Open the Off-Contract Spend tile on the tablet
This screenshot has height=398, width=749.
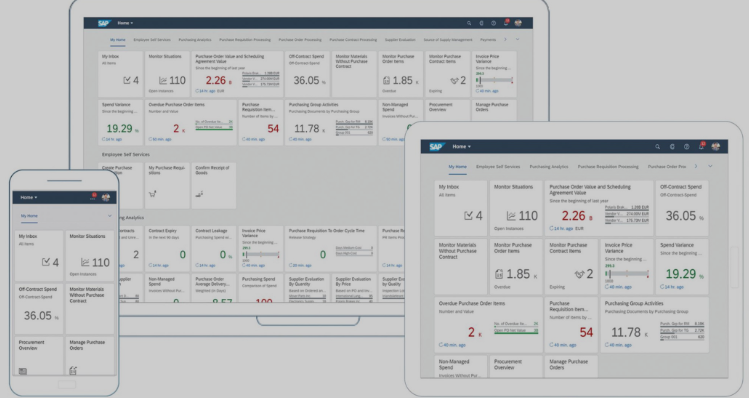[682, 208]
